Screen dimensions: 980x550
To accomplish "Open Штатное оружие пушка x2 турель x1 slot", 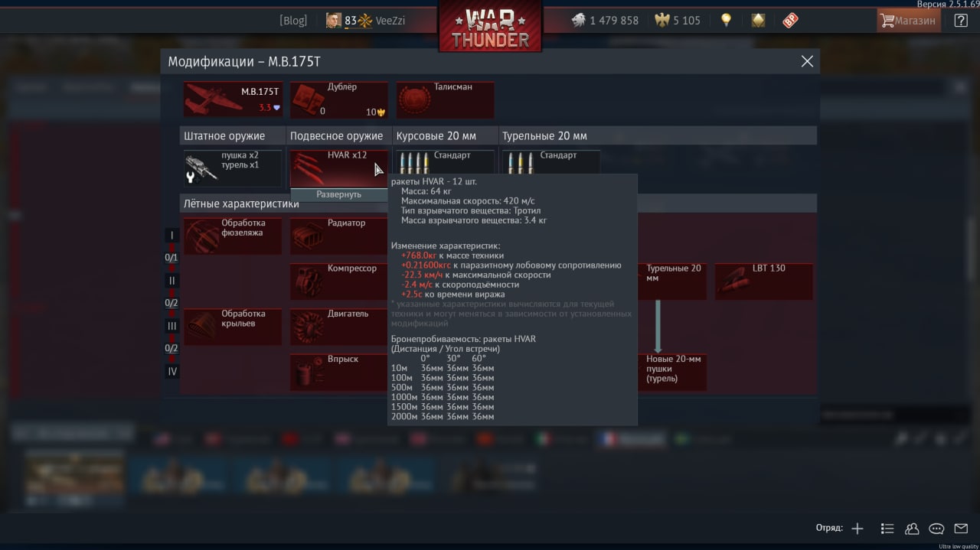I will (x=233, y=168).
